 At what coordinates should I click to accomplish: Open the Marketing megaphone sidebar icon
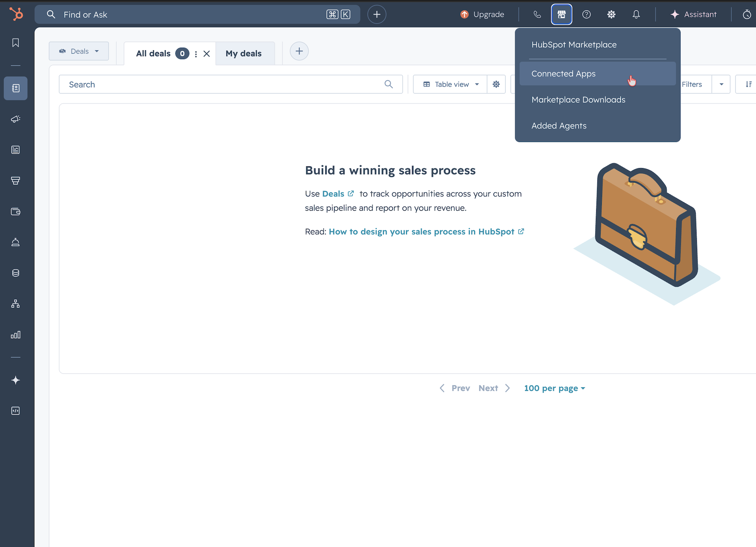click(16, 119)
